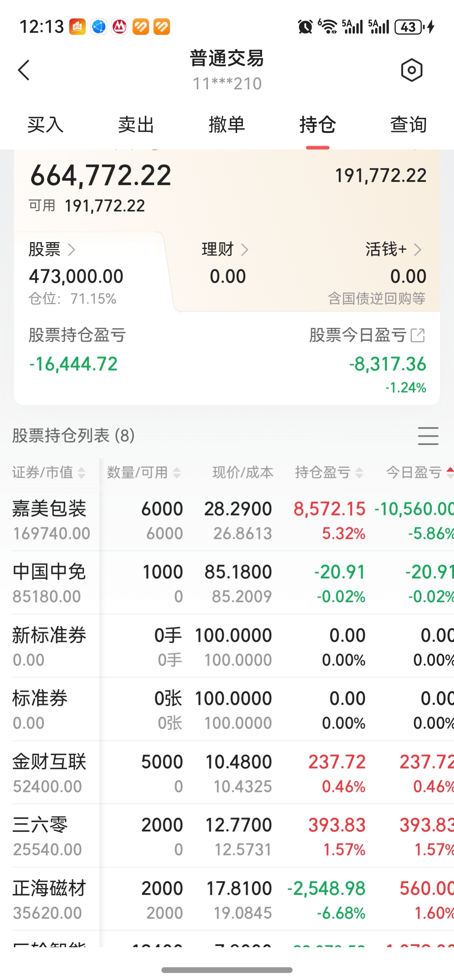Select the 持仓 tab
Image resolution: width=454 pixels, height=980 pixels.
318,125
